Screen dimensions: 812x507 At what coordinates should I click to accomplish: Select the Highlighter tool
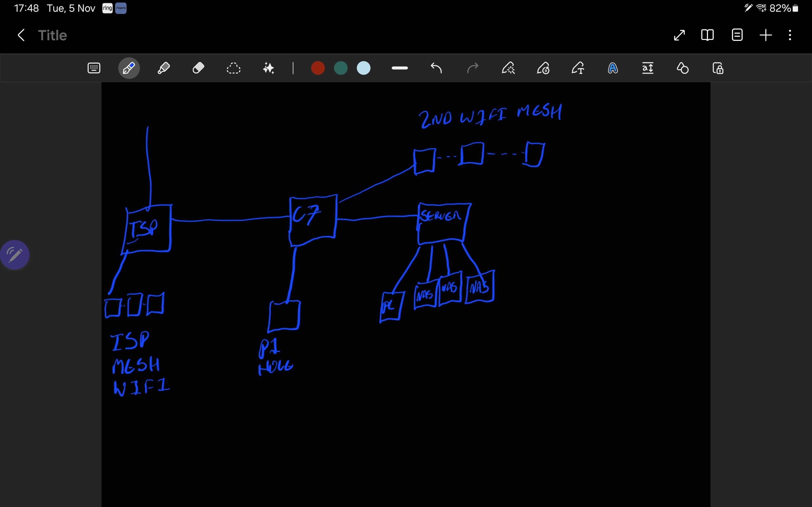click(164, 68)
